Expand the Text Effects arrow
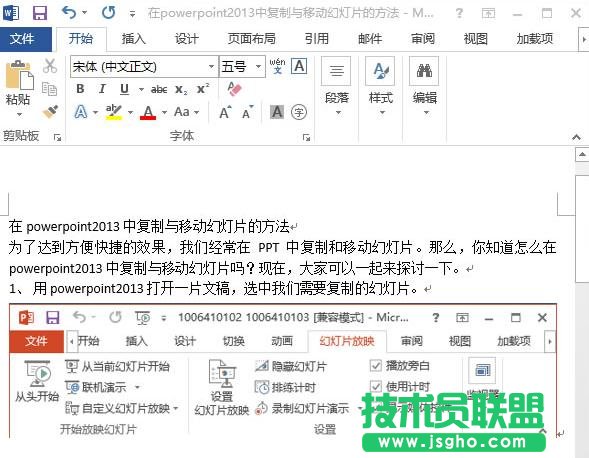This screenshot has width=589, height=458. coord(95,112)
